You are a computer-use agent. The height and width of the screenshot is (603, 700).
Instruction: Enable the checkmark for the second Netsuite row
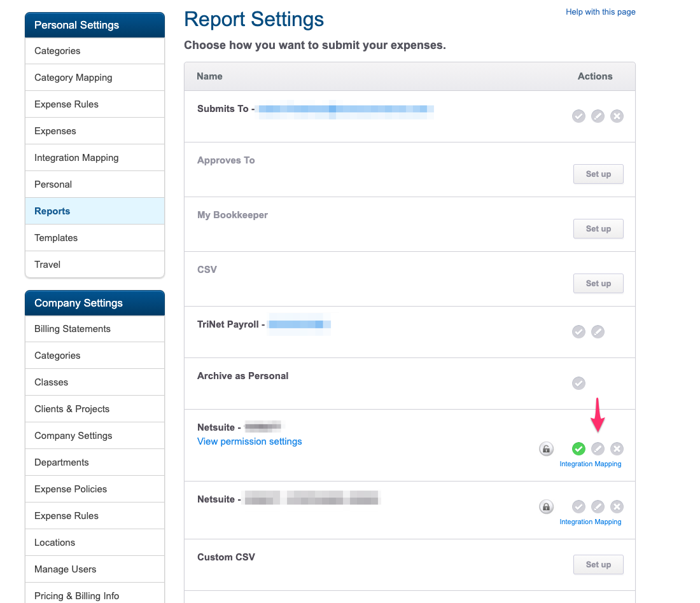[578, 507]
